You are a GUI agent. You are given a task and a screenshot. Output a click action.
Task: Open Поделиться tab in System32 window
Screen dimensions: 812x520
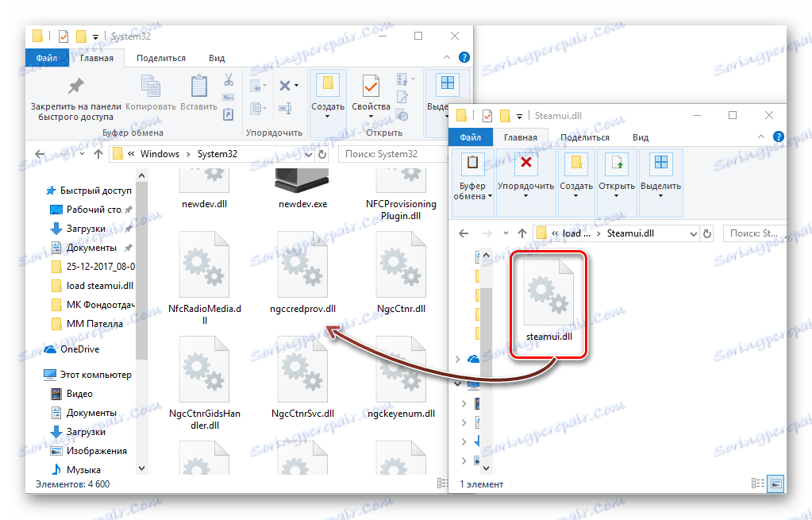point(161,58)
